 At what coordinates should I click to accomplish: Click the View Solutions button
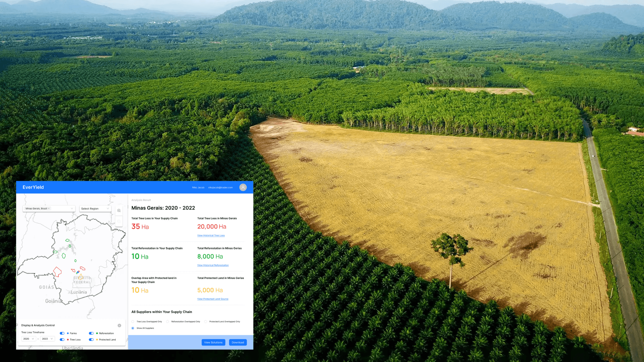point(213,342)
